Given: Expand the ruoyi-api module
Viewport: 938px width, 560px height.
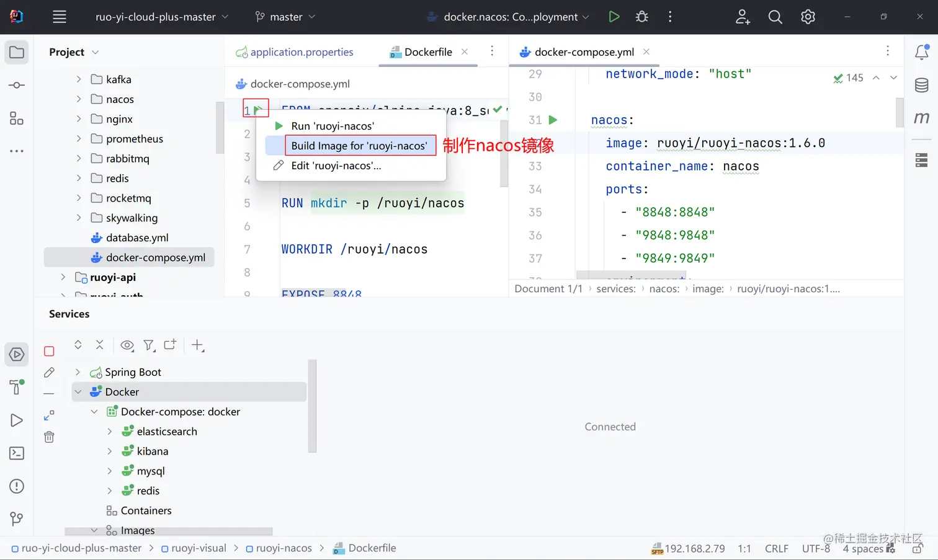Looking at the screenshot, I should (x=63, y=277).
